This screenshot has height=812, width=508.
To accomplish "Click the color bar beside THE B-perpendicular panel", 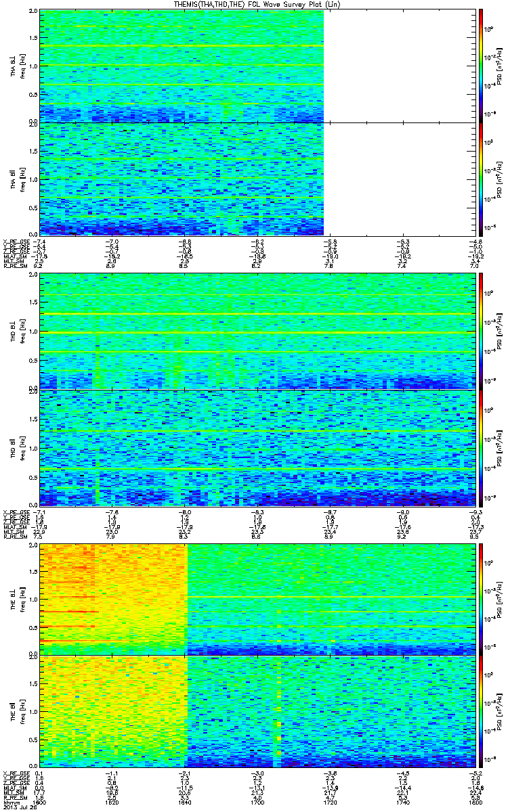I will coord(481,600).
